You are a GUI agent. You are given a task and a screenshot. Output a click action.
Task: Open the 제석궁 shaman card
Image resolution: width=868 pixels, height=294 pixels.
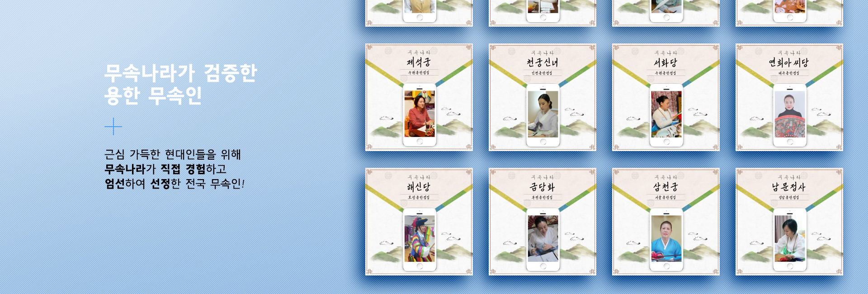[419, 97]
